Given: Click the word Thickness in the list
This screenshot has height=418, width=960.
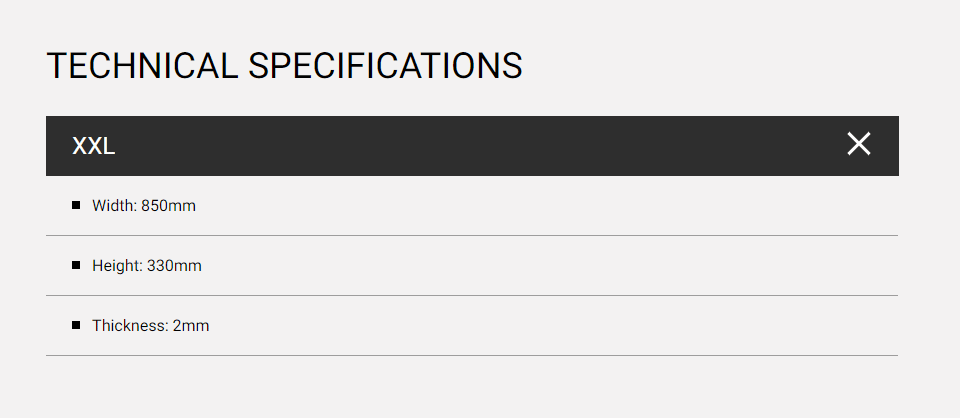Looking at the screenshot, I should pyautogui.click(x=129, y=326).
